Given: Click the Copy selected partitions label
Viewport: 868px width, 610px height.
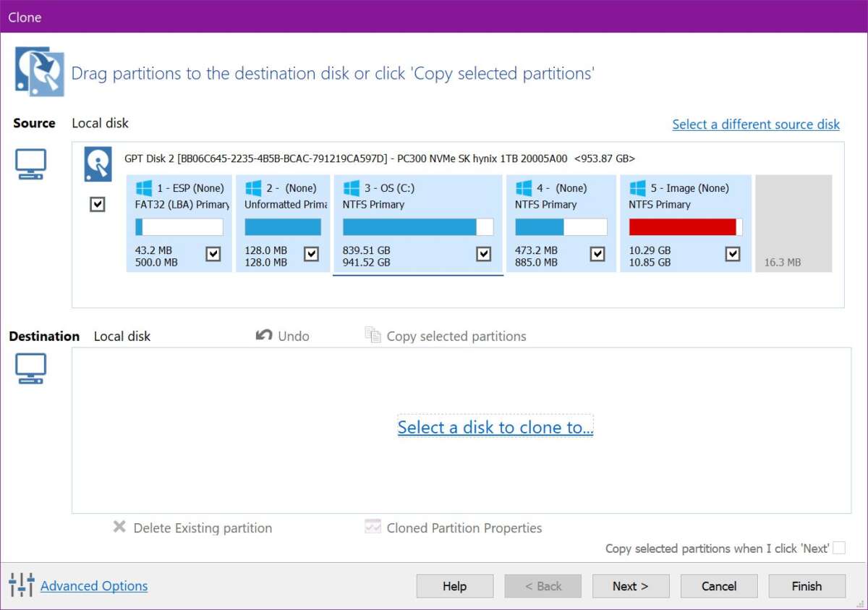Looking at the screenshot, I should point(456,336).
